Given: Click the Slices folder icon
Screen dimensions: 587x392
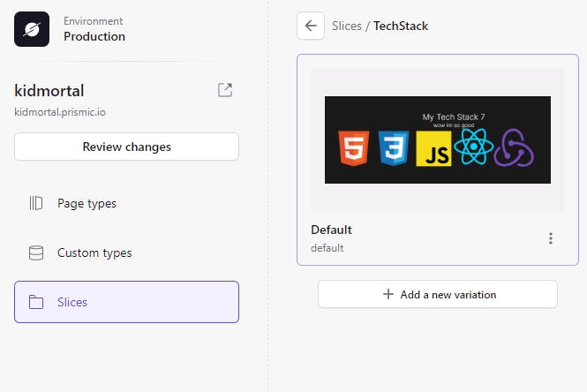Looking at the screenshot, I should (x=36, y=302).
